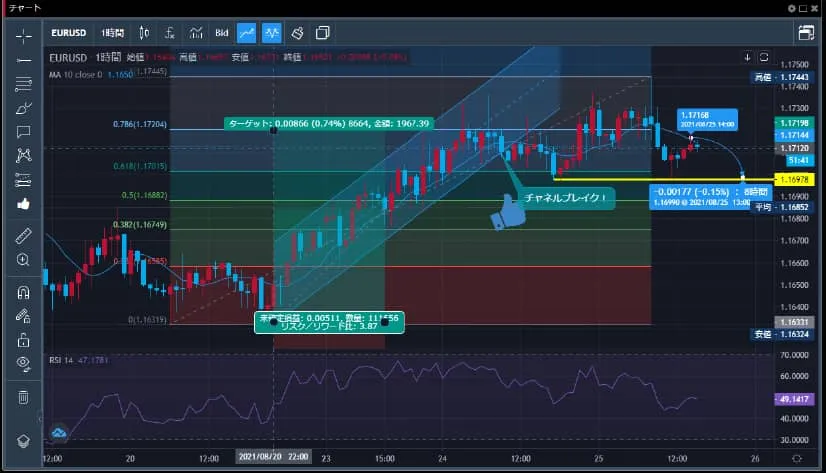Select the text comment annotation tool

(23, 132)
